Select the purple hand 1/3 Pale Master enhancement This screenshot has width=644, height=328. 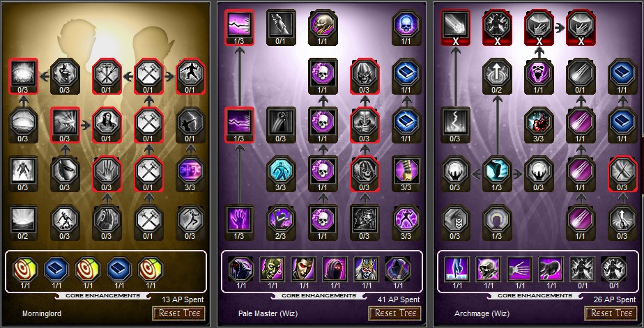tap(239, 219)
